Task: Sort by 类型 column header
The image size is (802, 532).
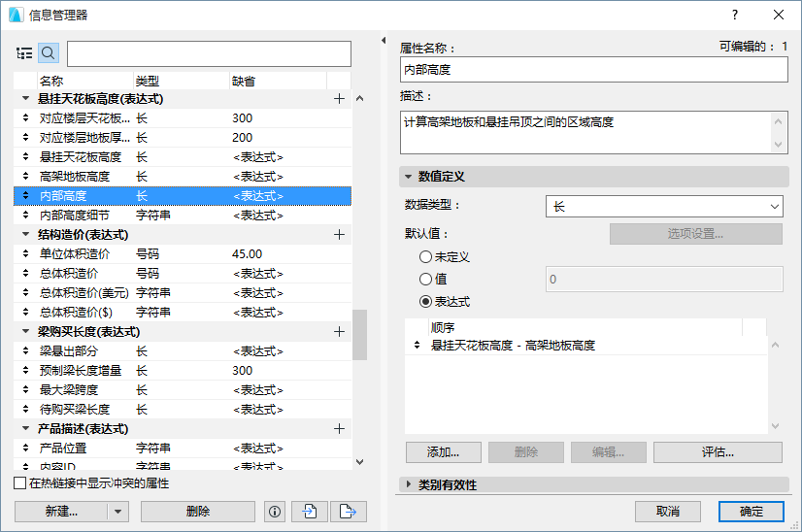Action: pyautogui.click(x=181, y=81)
